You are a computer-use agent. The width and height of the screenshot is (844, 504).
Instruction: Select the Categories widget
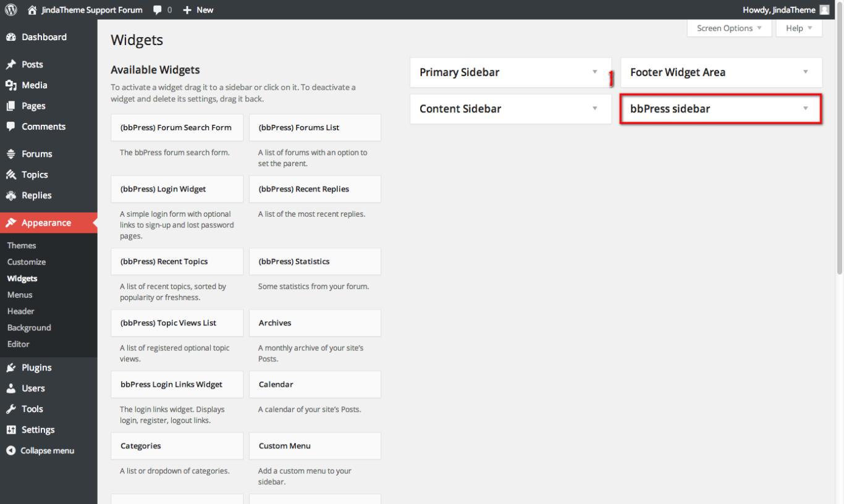pos(177,446)
